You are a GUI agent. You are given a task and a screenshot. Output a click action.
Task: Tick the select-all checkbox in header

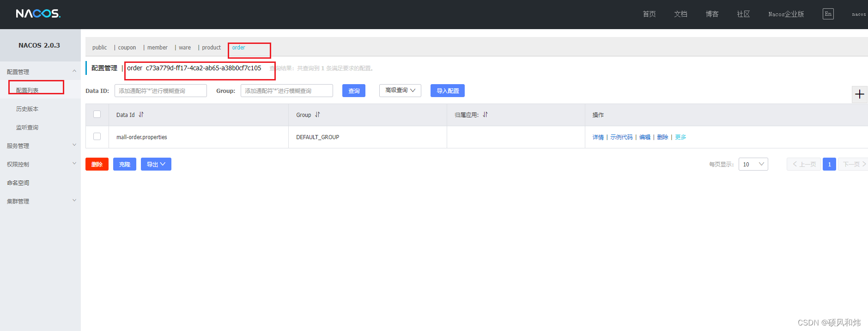[97, 114]
